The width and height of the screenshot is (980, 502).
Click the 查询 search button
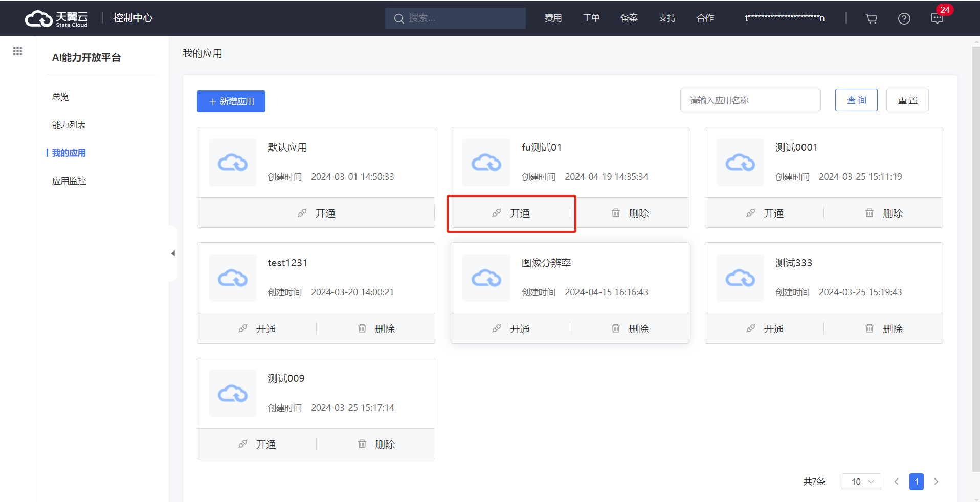coord(856,100)
